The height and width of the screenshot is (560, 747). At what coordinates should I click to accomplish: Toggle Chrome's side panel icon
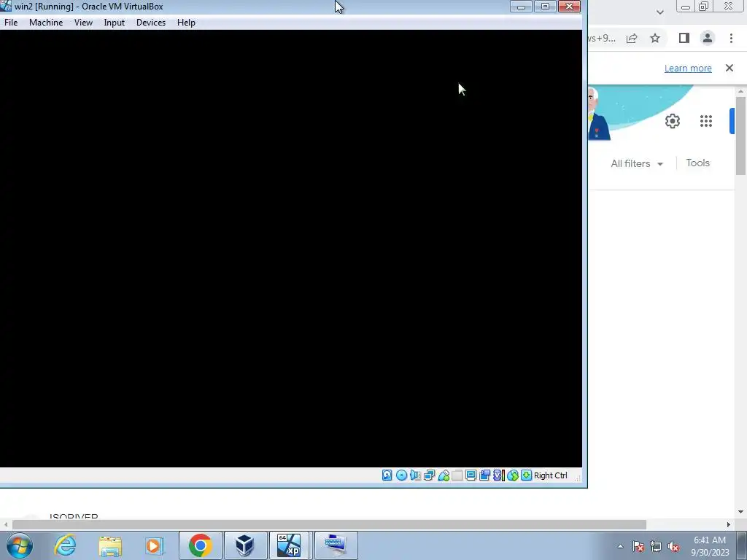pyautogui.click(x=684, y=38)
